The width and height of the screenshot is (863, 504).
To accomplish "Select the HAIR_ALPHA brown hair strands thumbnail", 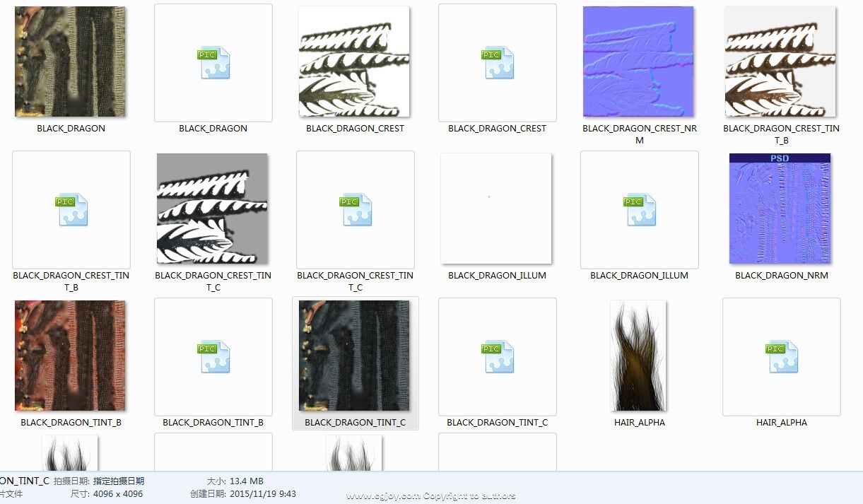I will click(639, 356).
